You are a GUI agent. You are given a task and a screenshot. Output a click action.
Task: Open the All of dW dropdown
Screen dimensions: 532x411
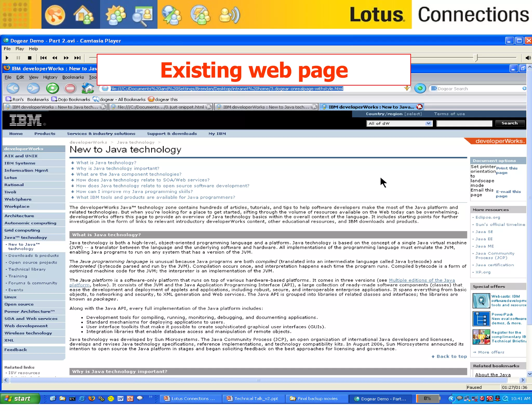pyautogui.click(x=399, y=123)
